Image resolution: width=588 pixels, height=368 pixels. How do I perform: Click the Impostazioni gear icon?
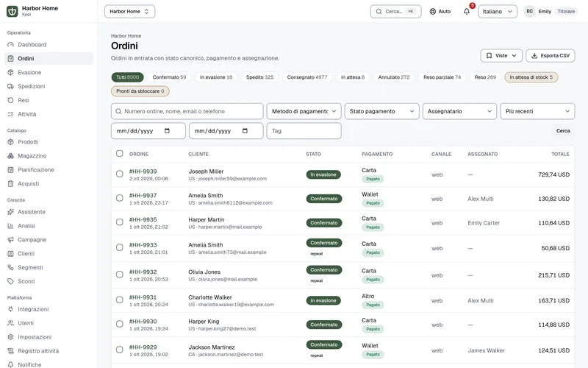click(x=10, y=337)
